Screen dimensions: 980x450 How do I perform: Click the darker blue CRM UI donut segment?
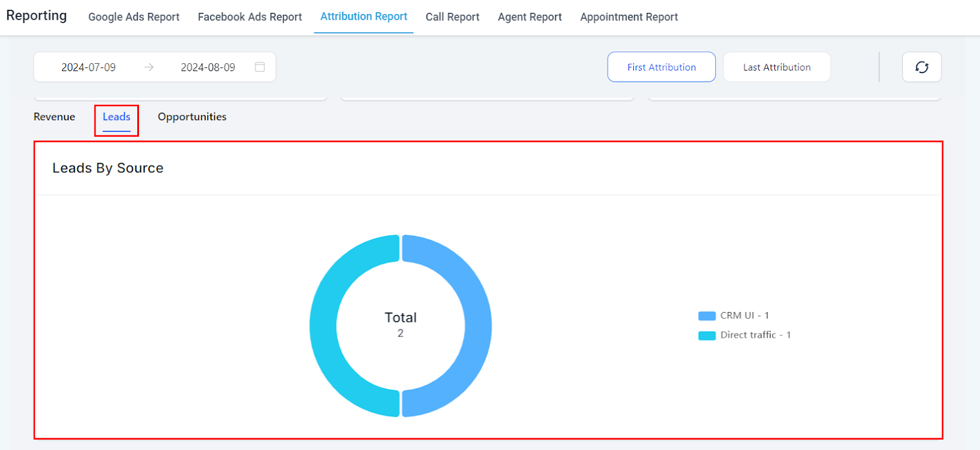coord(478,326)
